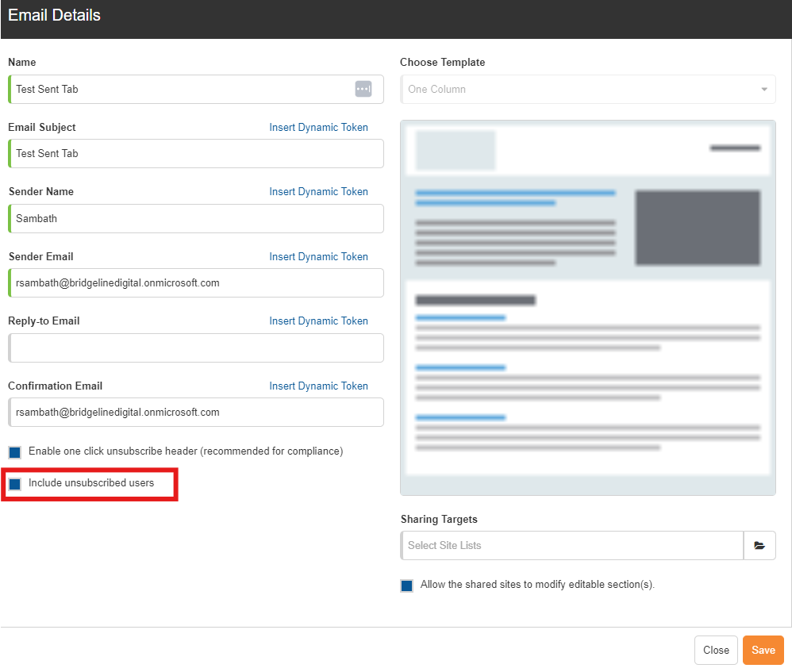Focus the empty Reply-to Email field
Image resolution: width=792 pixels, height=672 pixels.
[196, 348]
